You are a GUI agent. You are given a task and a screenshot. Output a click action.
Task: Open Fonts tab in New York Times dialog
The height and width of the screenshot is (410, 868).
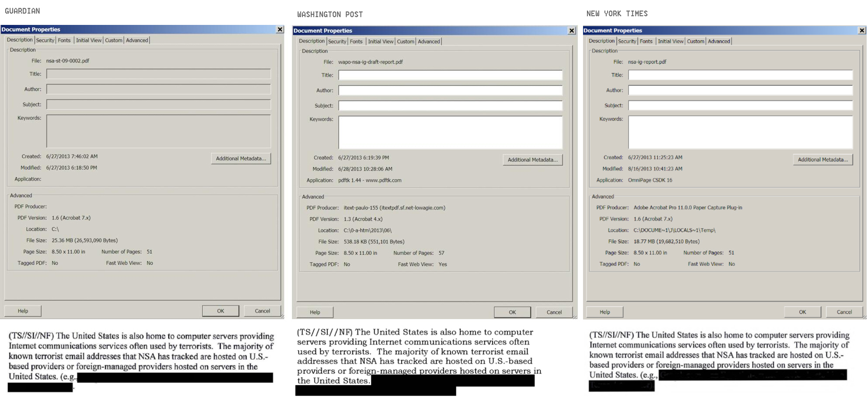point(646,41)
